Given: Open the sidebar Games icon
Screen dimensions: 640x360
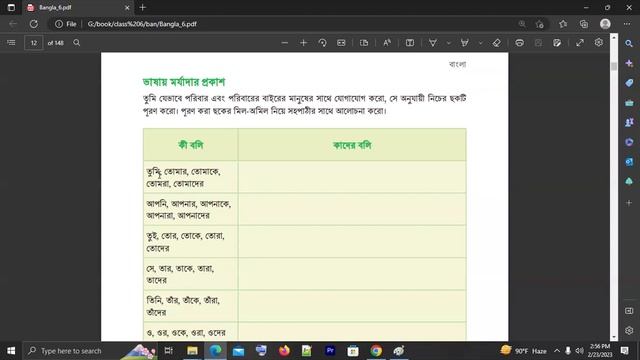Looking at the screenshot, I should (629, 122).
